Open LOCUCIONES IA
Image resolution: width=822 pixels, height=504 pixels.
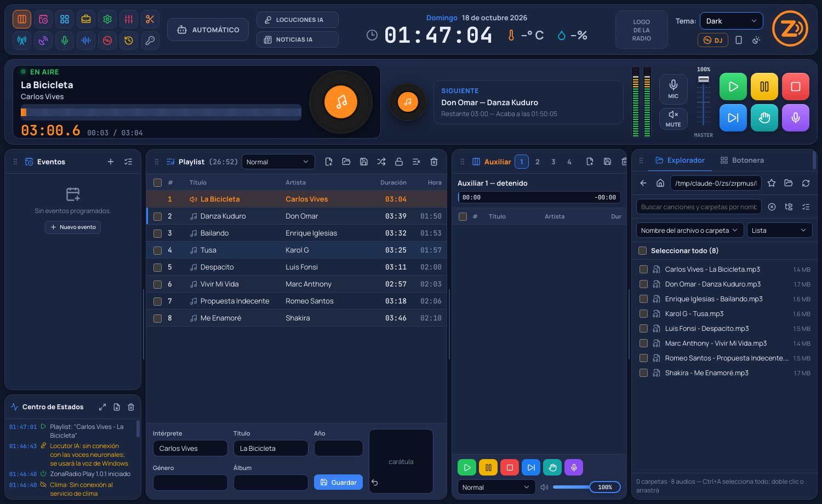tap(297, 20)
